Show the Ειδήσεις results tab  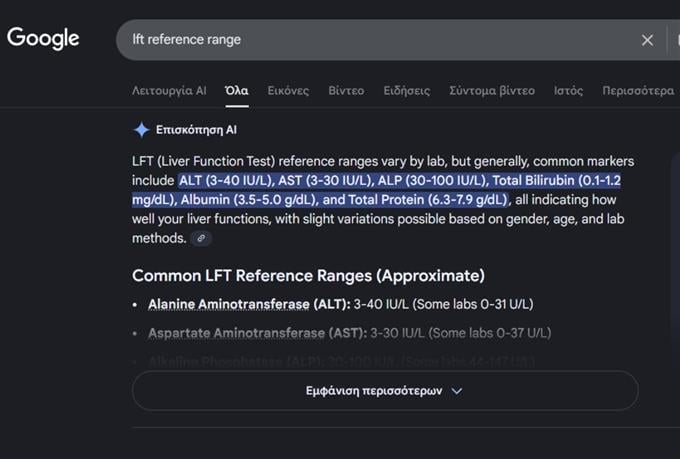click(406, 90)
